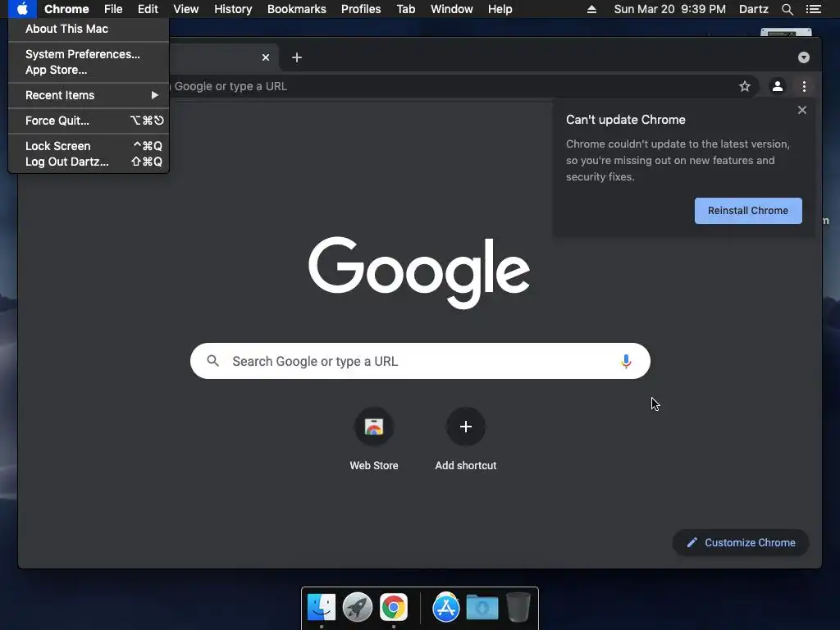
Task: Open the History menu
Action: [x=233, y=9]
